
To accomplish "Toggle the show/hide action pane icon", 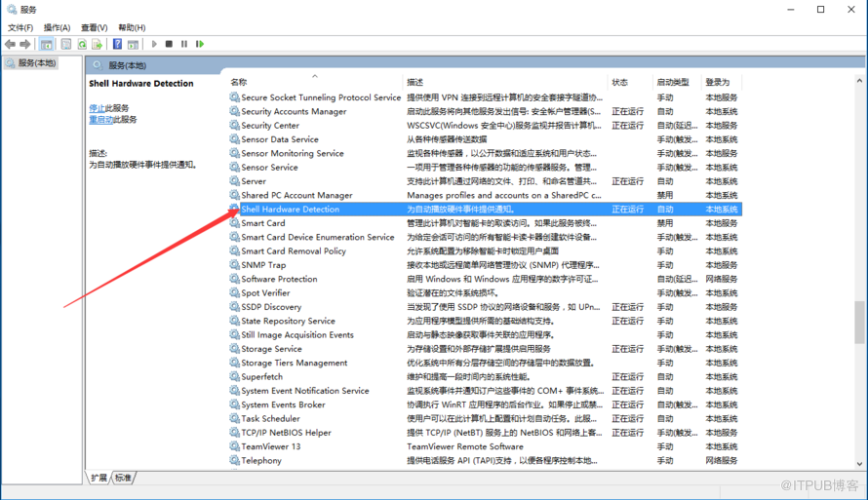I will click(x=133, y=44).
